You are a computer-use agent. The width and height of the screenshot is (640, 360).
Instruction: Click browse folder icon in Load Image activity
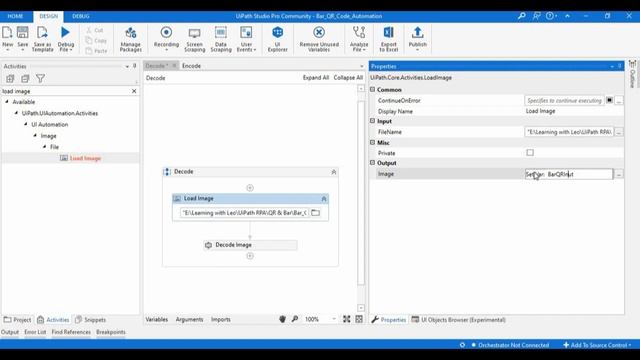coord(316,213)
